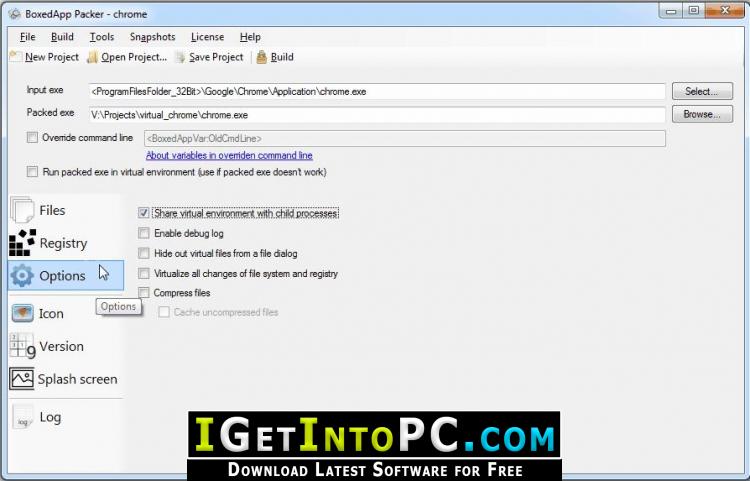Click Save Project toolbar label
The height and width of the screenshot is (481, 750).
(216, 57)
